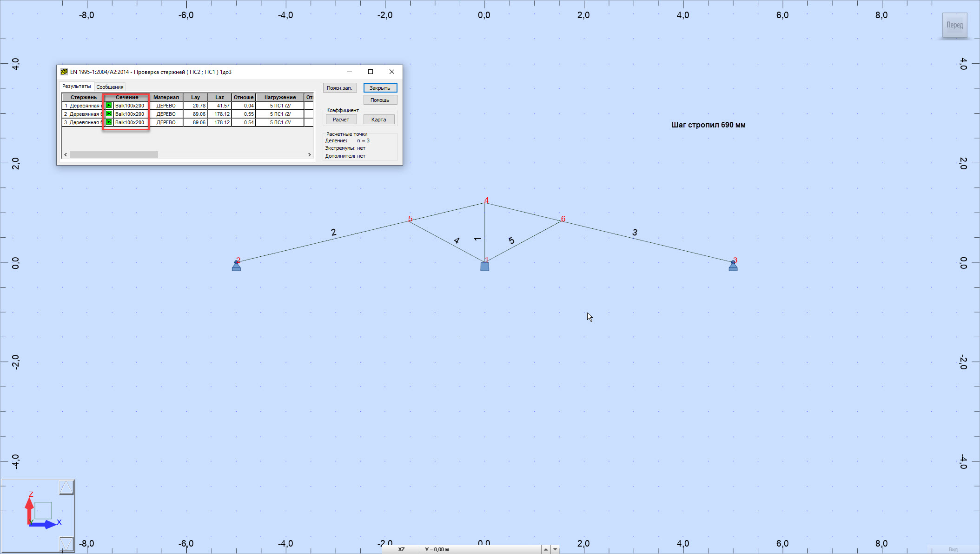Select row 3 Деревянная bar cell

tap(83, 122)
